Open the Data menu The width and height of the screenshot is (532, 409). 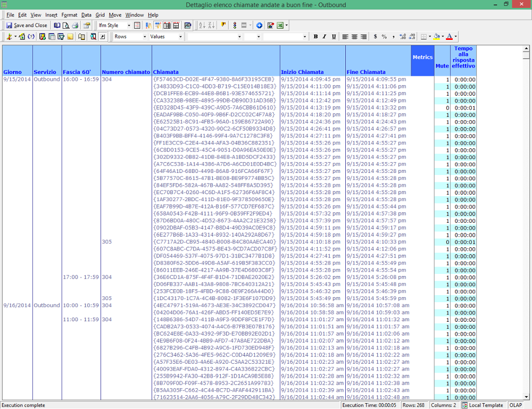86,15
